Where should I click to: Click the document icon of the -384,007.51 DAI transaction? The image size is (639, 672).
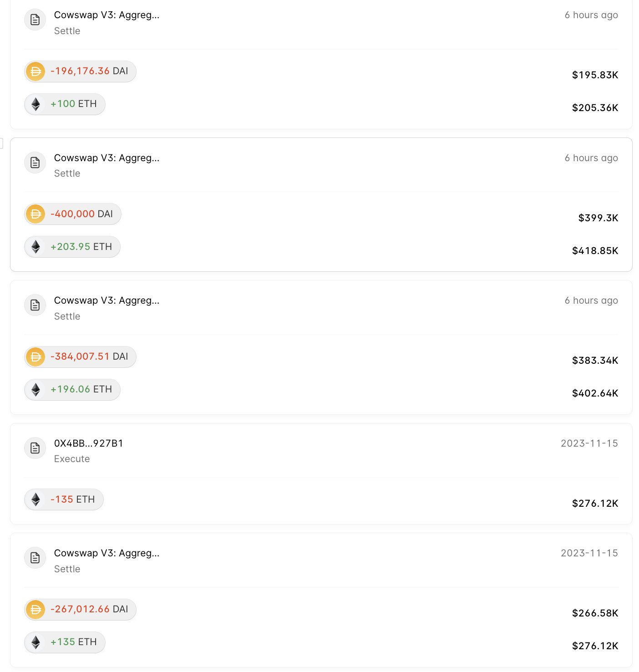[35, 305]
